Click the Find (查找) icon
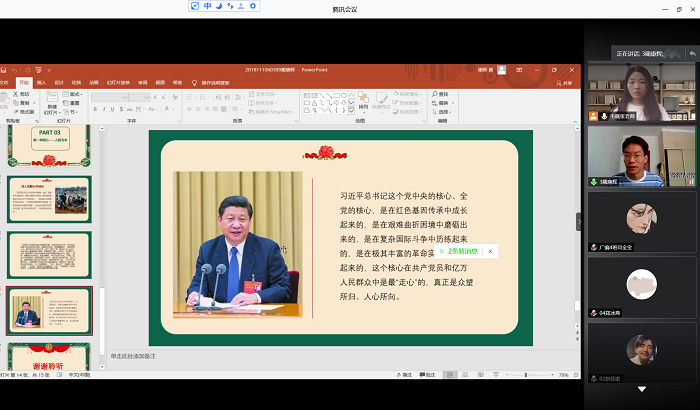The width and height of the screenshot is (700, 410). click(442, 94)
